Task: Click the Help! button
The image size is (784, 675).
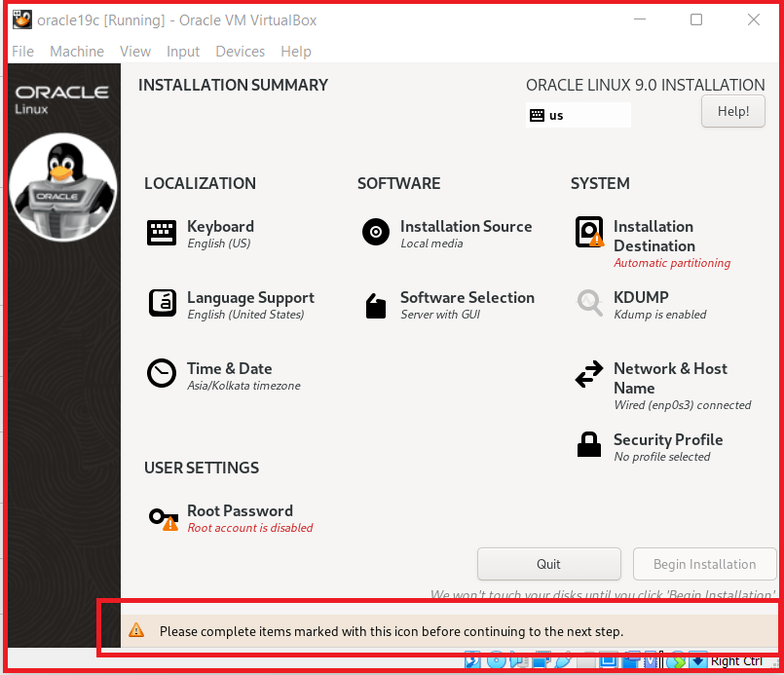Action: coord(733,111)
